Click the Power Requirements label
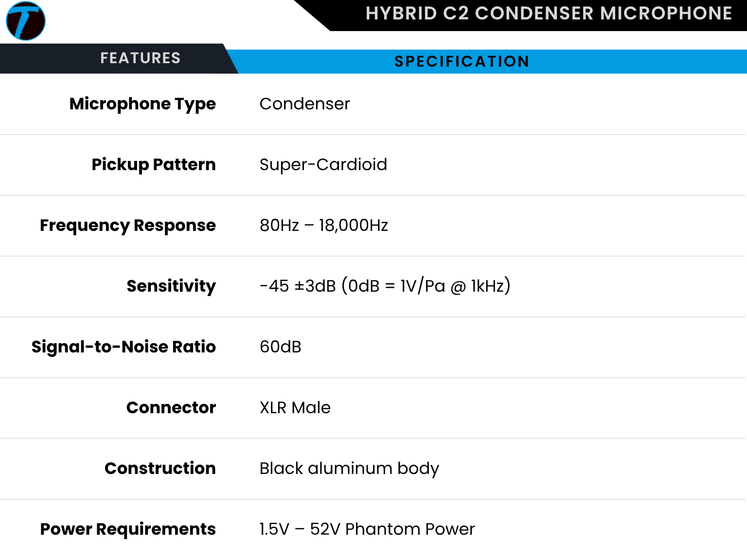Screen dimensions: 747x560 click(128, 529)
